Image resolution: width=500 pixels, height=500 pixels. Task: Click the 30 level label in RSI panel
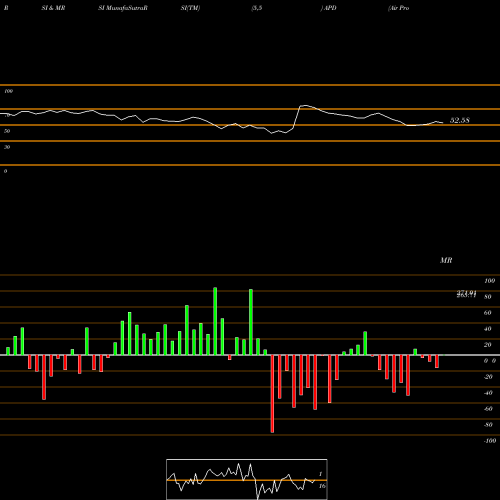(7, 147)
